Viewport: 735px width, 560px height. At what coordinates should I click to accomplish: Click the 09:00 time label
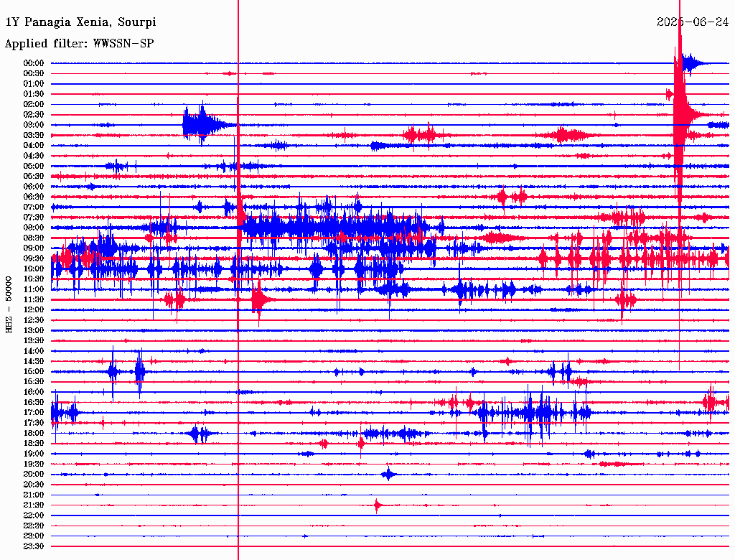coord(34,248)
